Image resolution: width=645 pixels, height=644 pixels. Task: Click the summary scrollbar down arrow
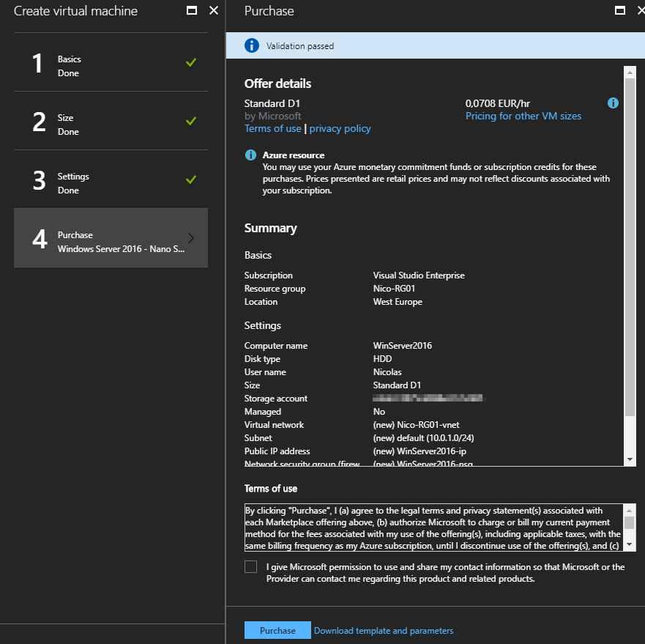(630, 459)
